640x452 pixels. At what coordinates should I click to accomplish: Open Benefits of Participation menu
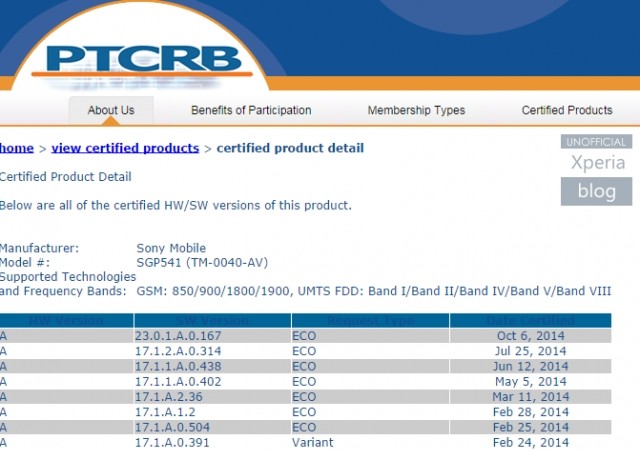(x=251, y=110)
